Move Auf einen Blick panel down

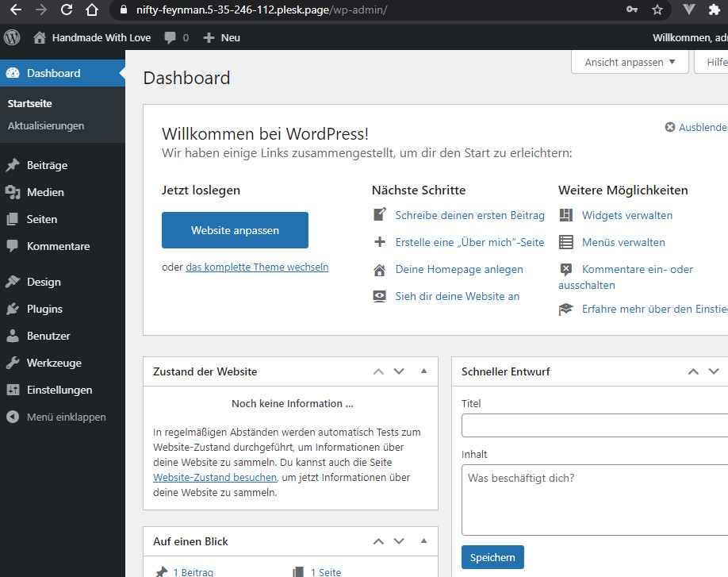[x=399, y=541]
